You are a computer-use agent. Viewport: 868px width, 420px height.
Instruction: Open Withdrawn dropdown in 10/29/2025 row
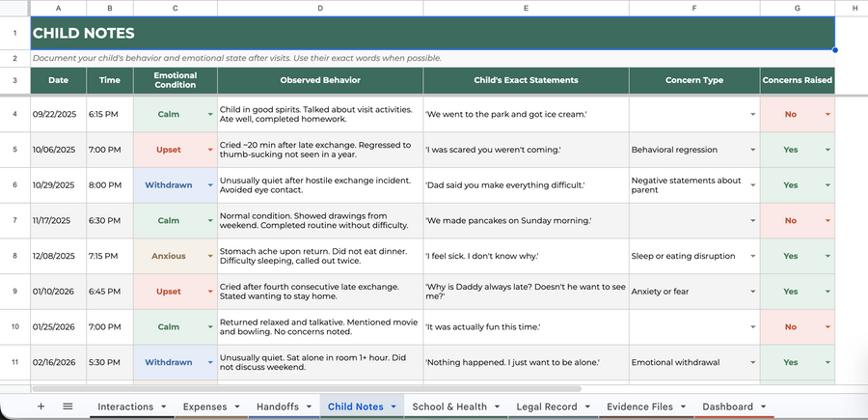[x=210, y=185]
